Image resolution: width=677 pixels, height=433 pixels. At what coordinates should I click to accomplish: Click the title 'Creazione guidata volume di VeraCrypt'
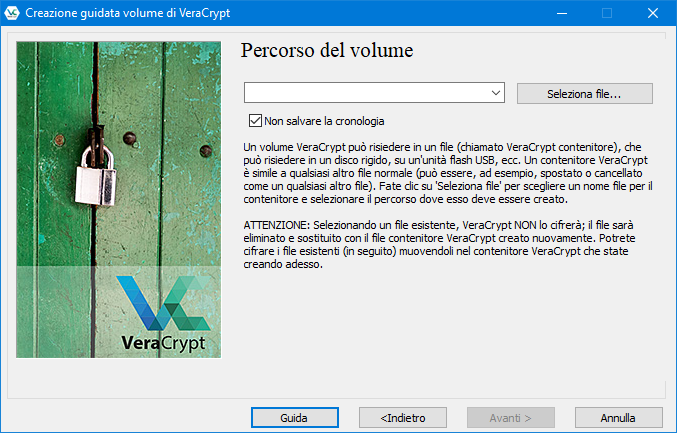tap(128, 13)
